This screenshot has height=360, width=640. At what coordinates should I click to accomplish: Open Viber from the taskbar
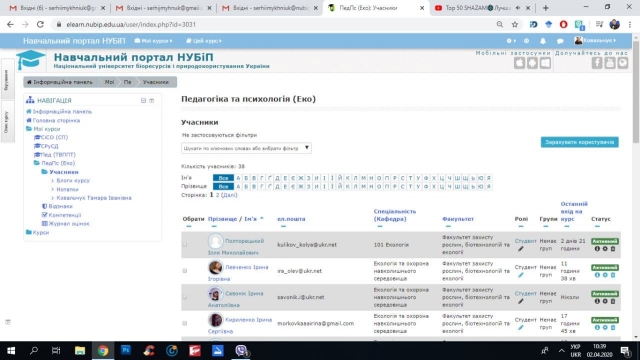241,350
